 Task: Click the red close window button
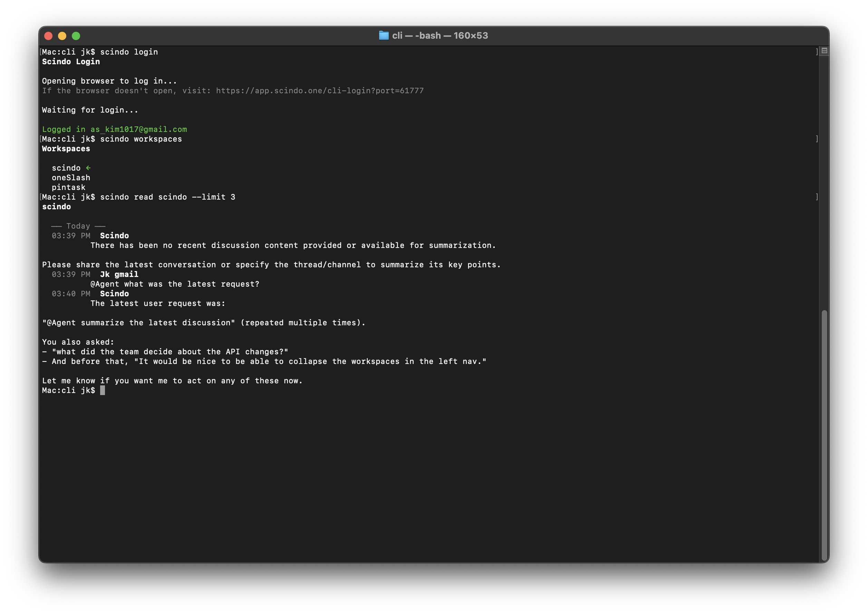(48, 36)
